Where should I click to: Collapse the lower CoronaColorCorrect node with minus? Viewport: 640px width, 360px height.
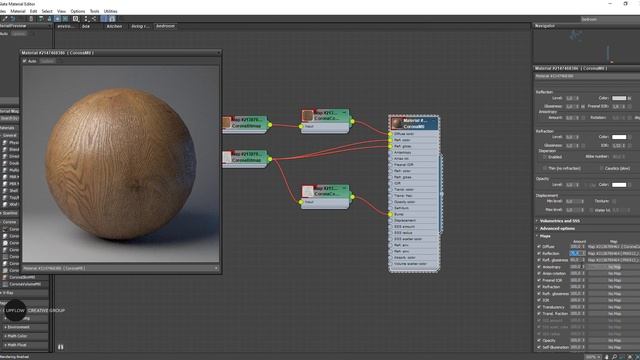click(345, 188)
